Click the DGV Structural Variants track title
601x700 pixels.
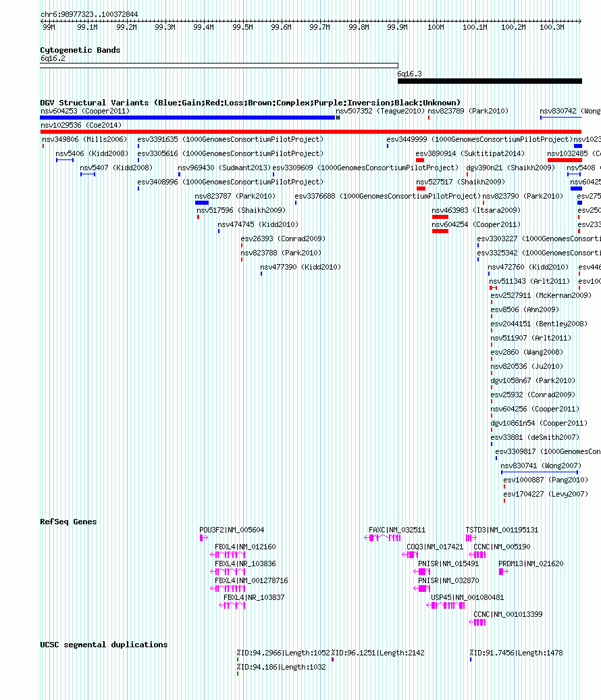[251, 103]
